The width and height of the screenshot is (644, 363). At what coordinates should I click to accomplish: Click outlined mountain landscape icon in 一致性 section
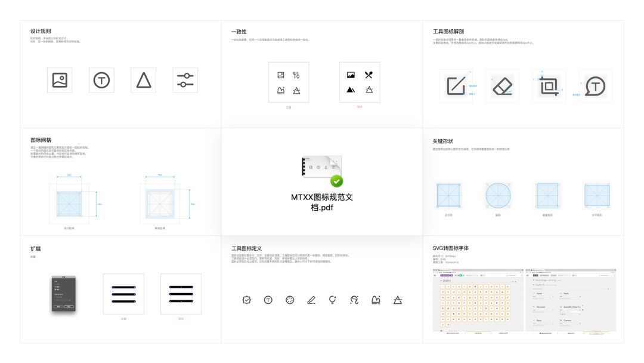(x=281, y=90)
